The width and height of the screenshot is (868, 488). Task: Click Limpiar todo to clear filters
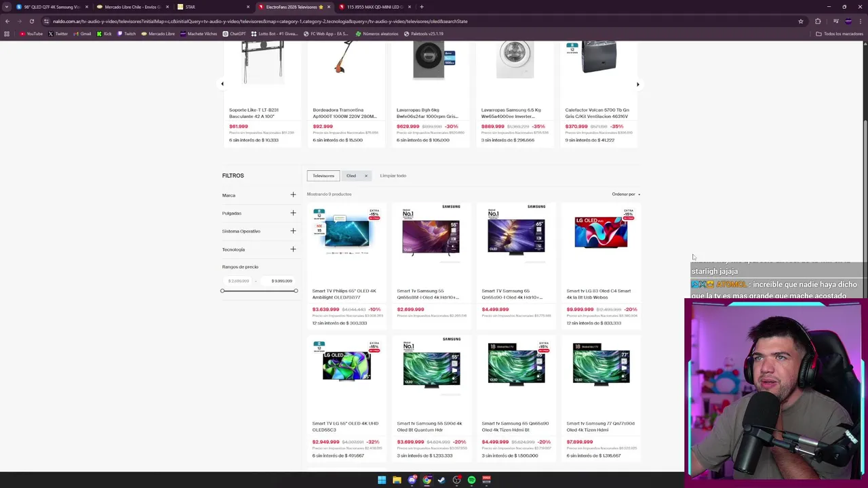coord(393,176)
